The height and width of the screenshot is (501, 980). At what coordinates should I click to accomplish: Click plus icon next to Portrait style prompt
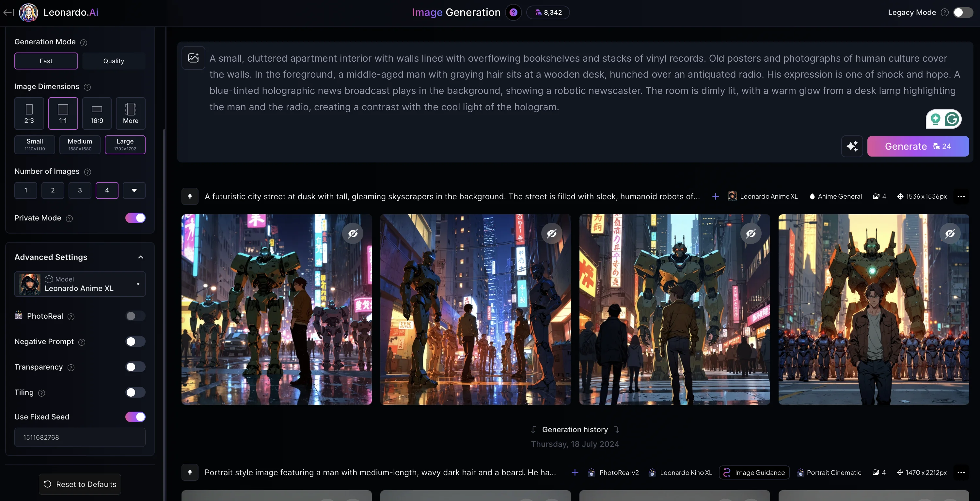coord(575,473)
